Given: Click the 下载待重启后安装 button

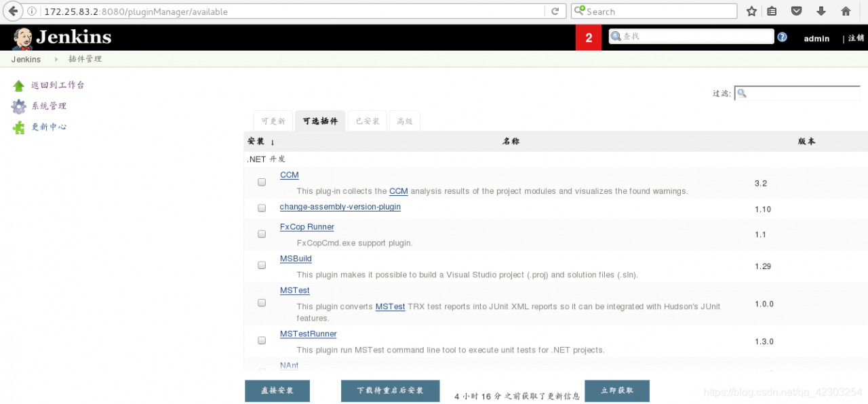Looking at the screenshot, I should pos(391,391).
